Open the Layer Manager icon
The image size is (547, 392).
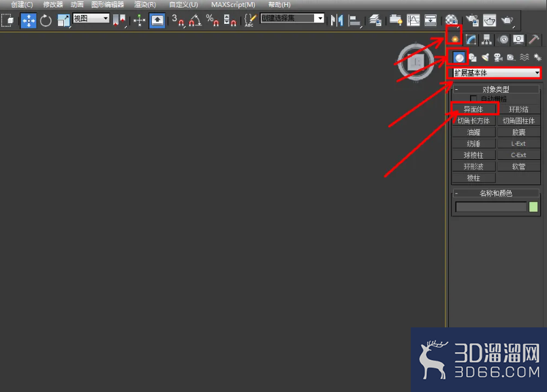point(375,20)
